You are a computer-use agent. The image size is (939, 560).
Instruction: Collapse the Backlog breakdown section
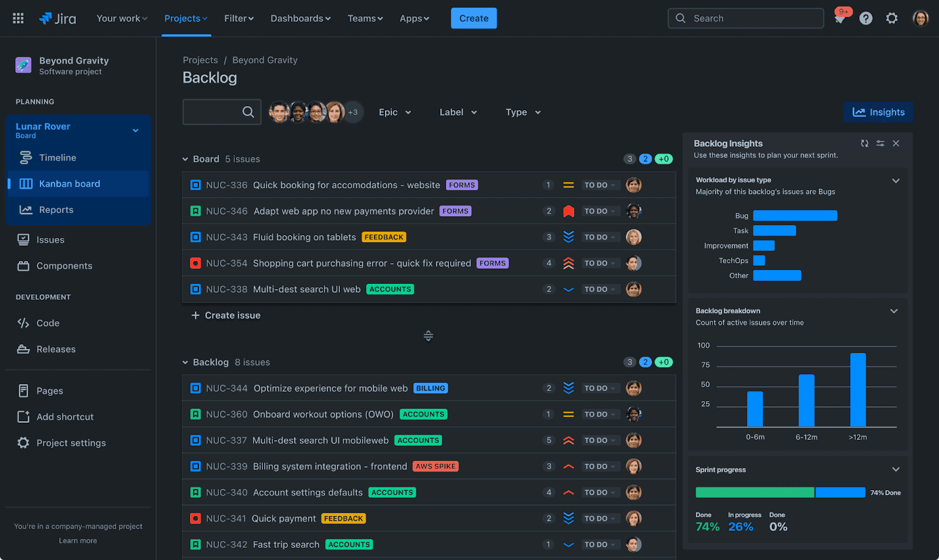tap(894, 311)
